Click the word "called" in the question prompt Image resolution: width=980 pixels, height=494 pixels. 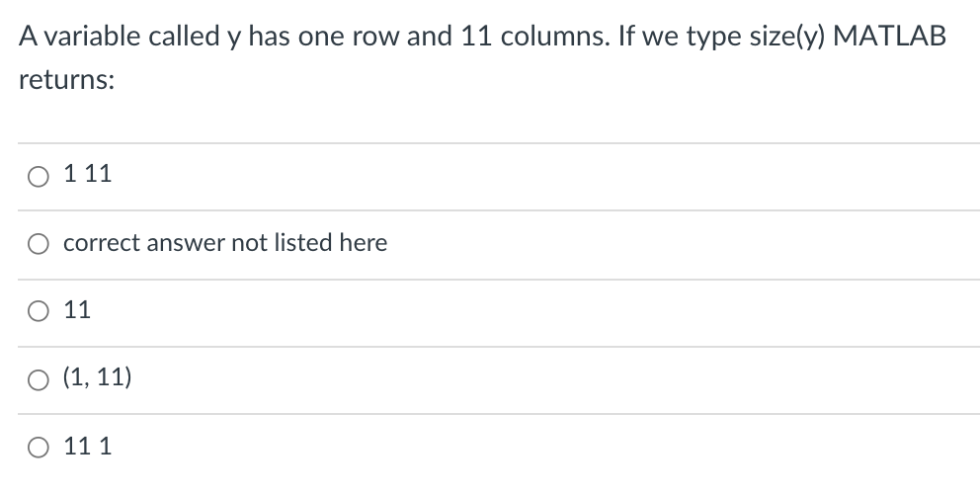(x=185, y=37)
